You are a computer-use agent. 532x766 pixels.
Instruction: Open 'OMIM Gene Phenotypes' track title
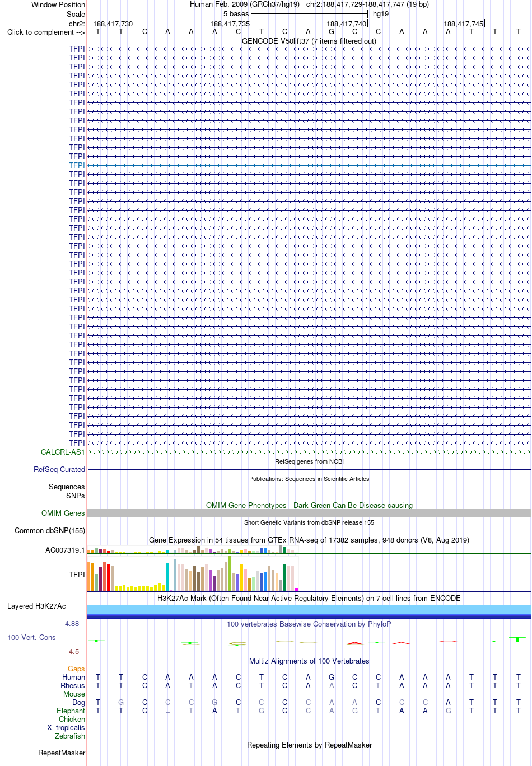click(x=309, y=505)
